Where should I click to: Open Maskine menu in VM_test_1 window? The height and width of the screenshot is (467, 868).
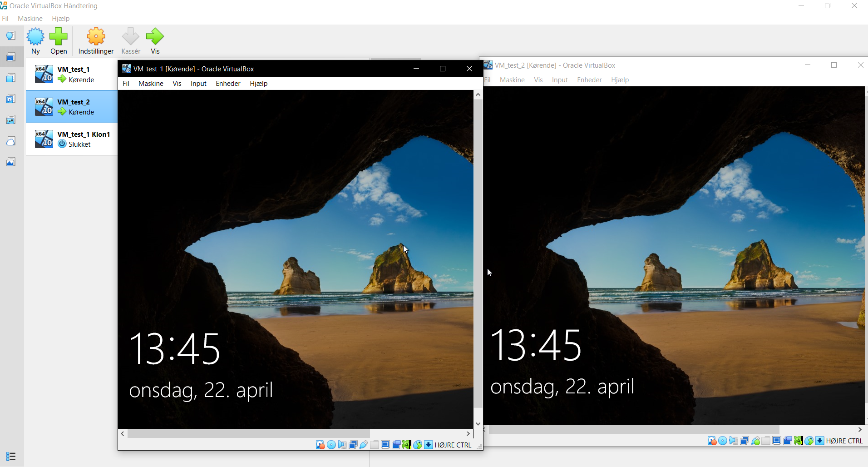[151, 84]
